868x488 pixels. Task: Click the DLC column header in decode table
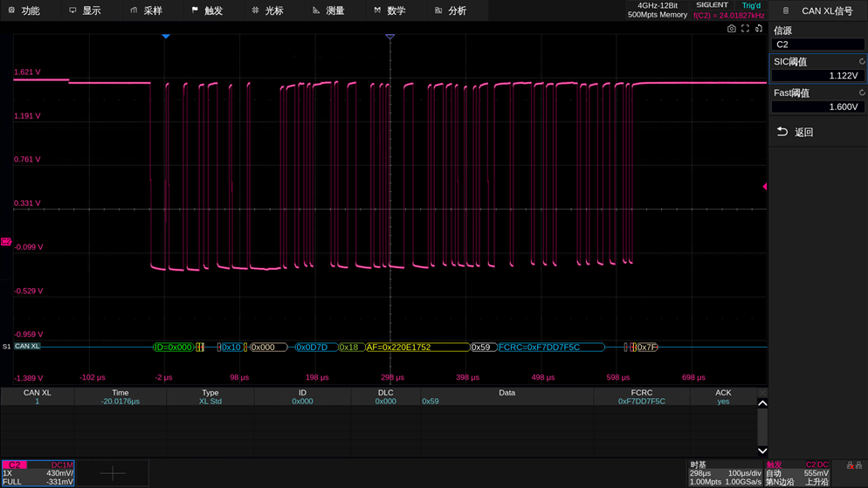pos(385,392)
